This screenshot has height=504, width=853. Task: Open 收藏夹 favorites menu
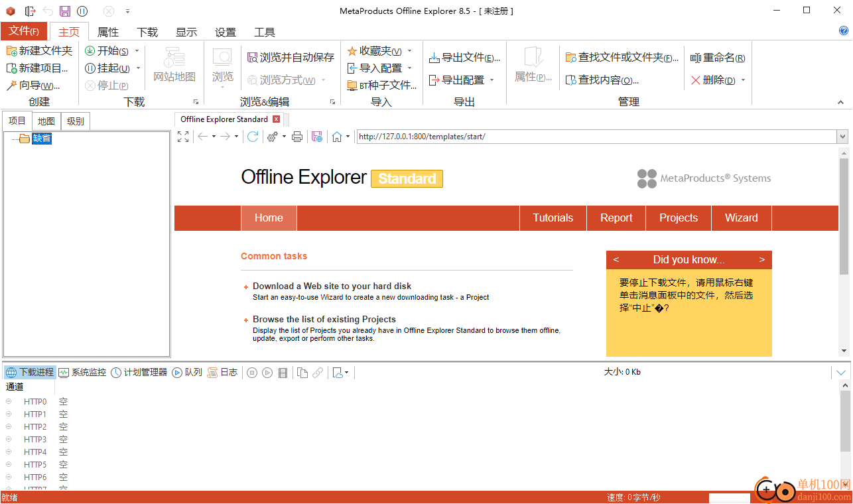pyautogui.click(x=374, y=51)
